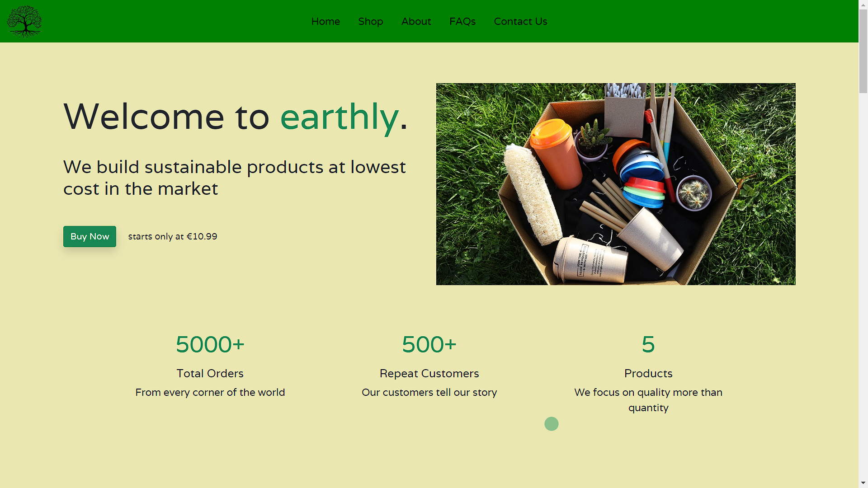Open the About page link

point(416,21)
